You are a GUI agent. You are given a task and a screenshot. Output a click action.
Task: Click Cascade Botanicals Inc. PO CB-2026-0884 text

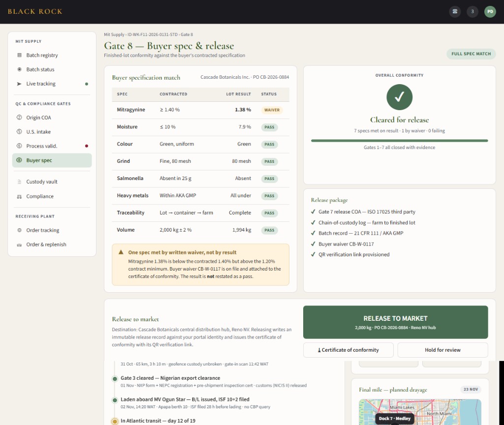(245, 77)
